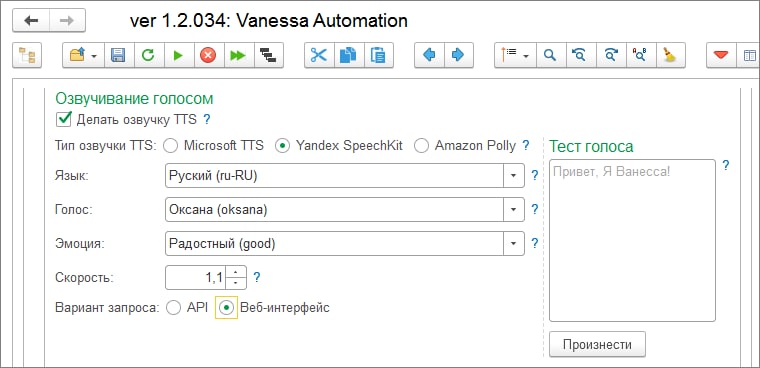Click the double green arrow run icon
Viewport: 760px width, 368px height.
[x=238, y=55]
